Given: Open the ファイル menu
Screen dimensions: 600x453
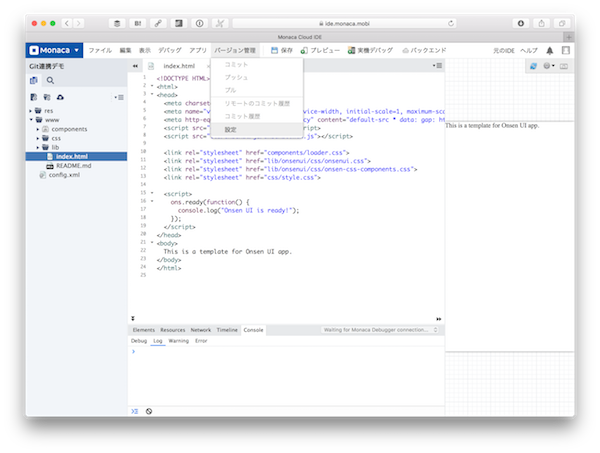Looking at the screenshot, I should pos(100,50).
